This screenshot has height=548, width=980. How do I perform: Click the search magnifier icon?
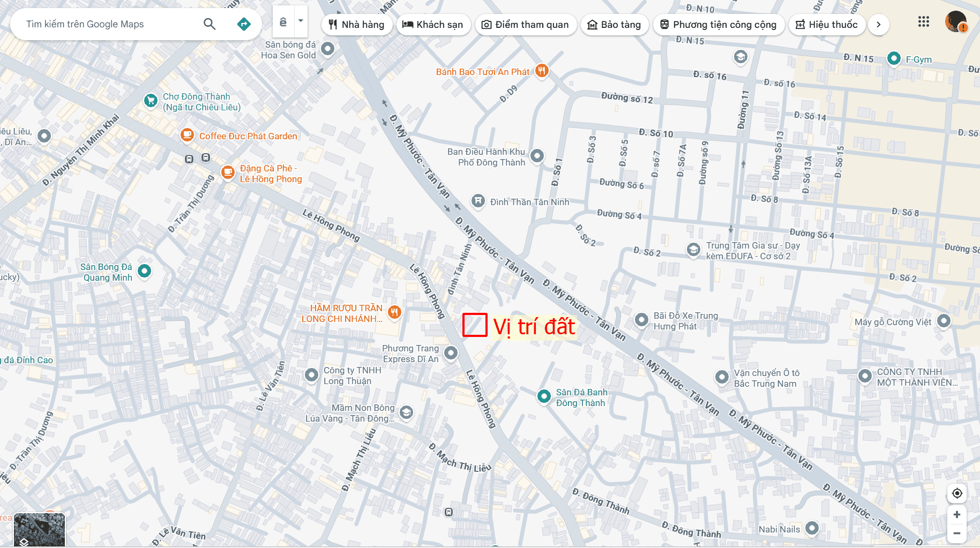tap(210, 24)
